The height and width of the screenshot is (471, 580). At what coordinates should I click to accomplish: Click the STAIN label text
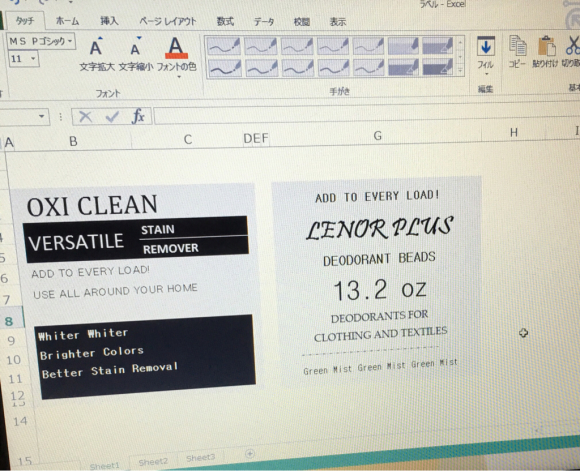click(158, 230)
